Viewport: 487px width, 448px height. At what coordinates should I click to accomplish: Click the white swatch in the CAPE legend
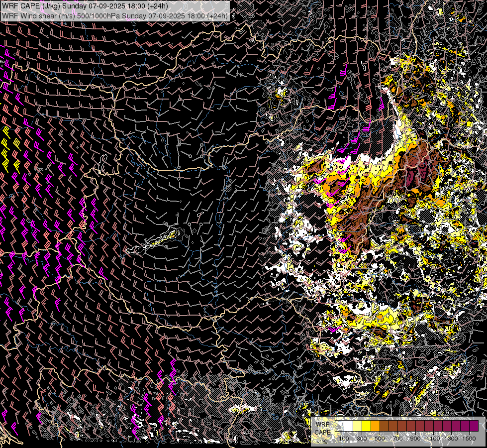pos(349,426)
